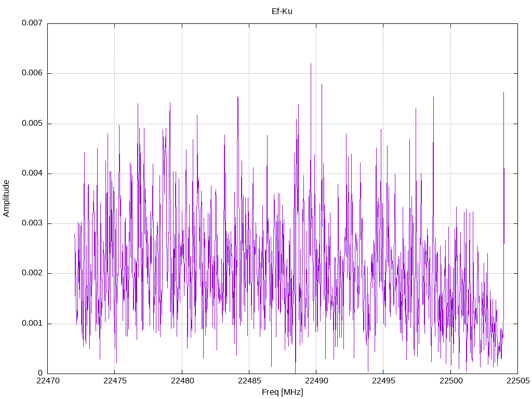The width and height of the screenshot is (532, 399).
Task: Select y-axis tick label "0.002"
Action: [32, 273]
